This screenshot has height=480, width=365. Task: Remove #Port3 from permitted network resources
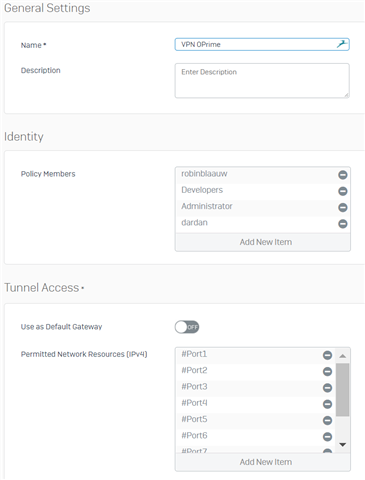click(x=327, y=388)
